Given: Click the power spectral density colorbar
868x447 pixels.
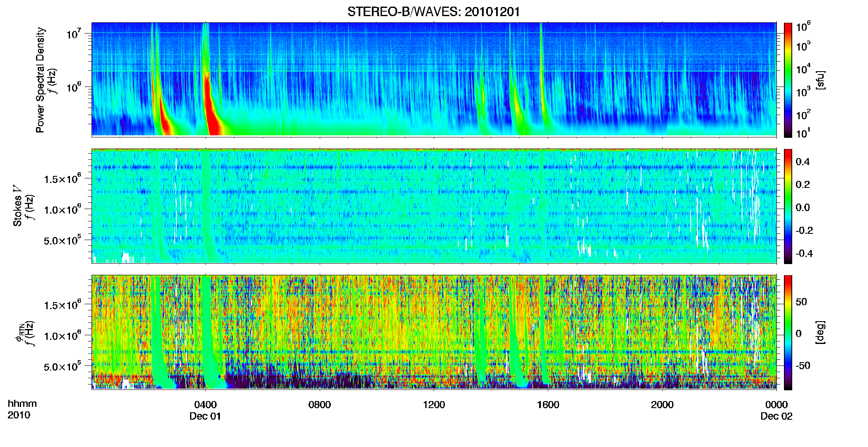Looking at the screenshot, I should pos(788,80).
